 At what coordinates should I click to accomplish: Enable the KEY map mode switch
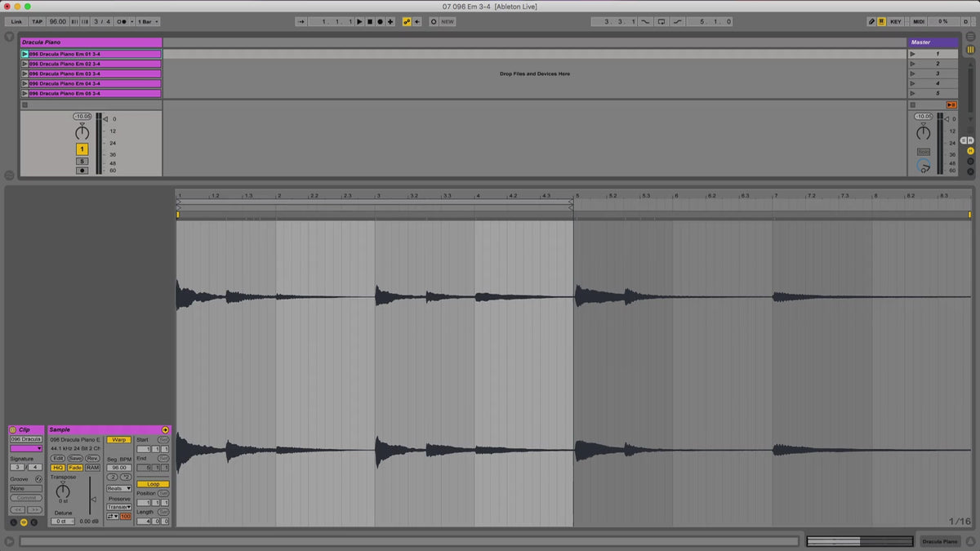896,22
